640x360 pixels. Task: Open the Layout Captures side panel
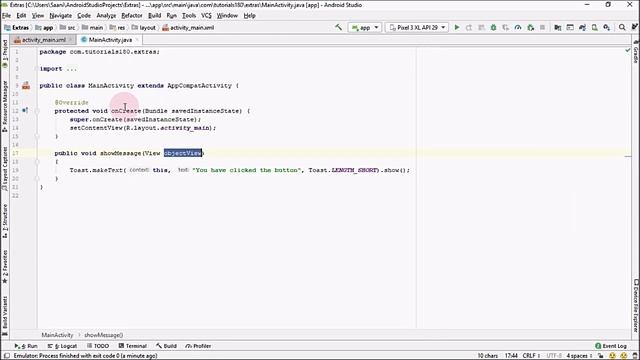(5, 168)
